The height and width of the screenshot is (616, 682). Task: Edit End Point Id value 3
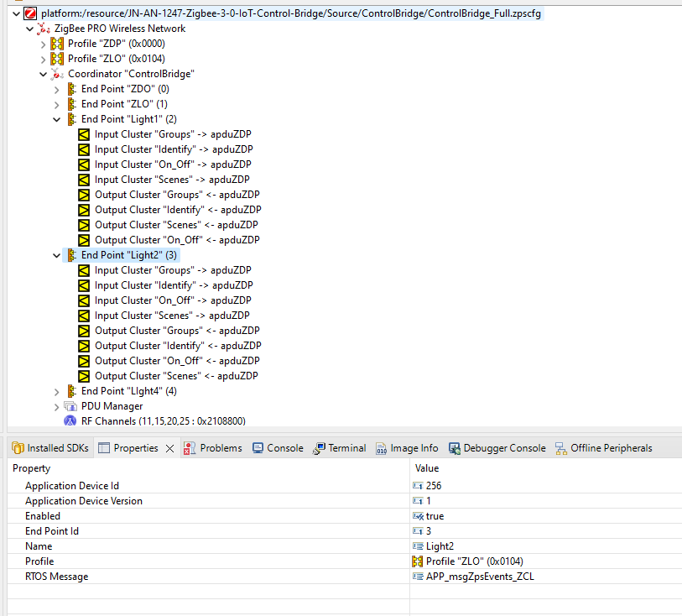(546, 530)
